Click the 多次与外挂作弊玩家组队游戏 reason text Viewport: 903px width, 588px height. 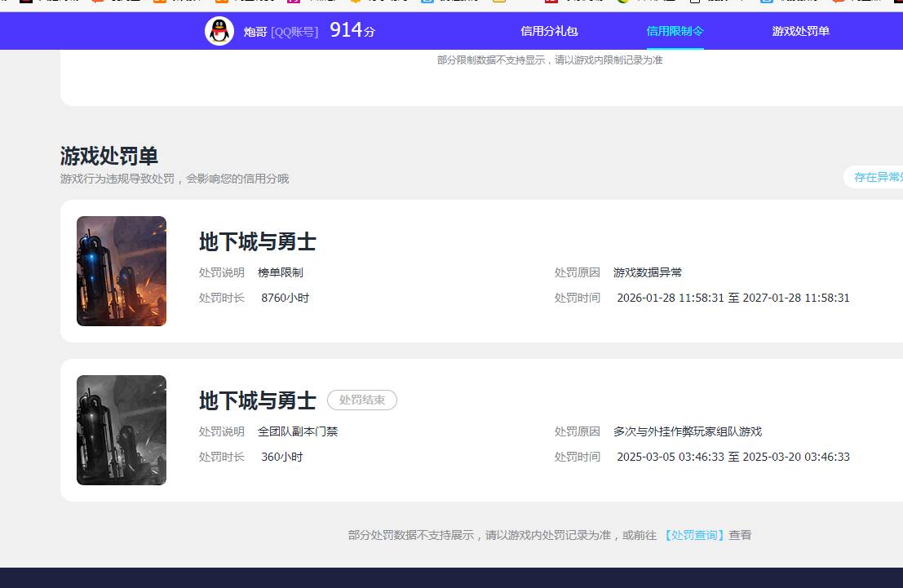point(688,431)
